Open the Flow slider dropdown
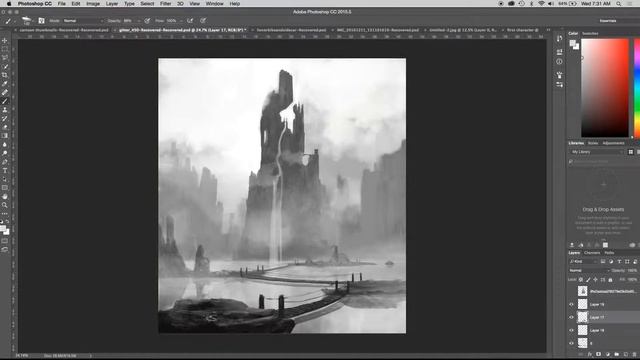Viewport: 640px width, 360px height. 181,20
